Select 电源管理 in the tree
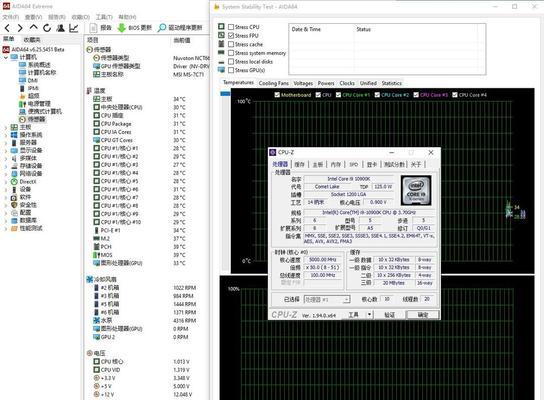Viewport: 544px width, 400px height. (39, 104)
